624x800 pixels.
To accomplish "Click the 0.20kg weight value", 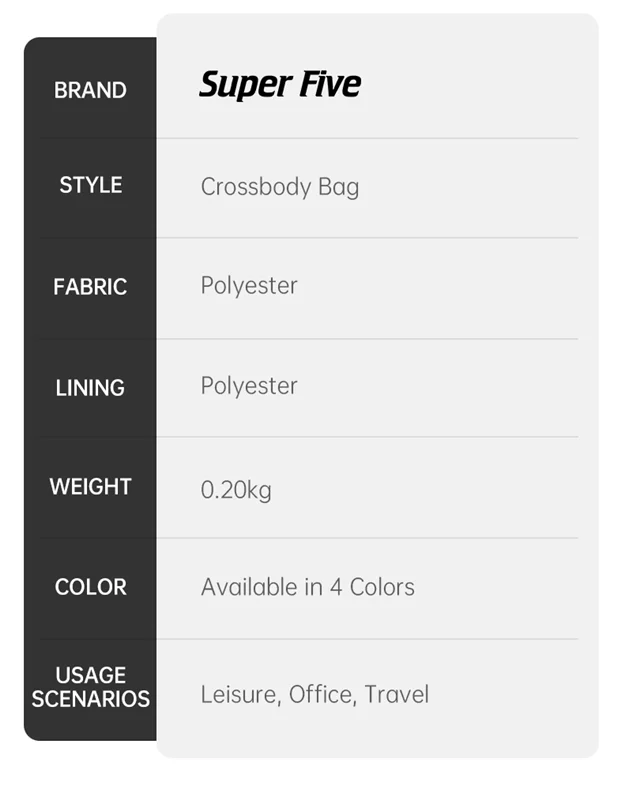I will point(236,490).
